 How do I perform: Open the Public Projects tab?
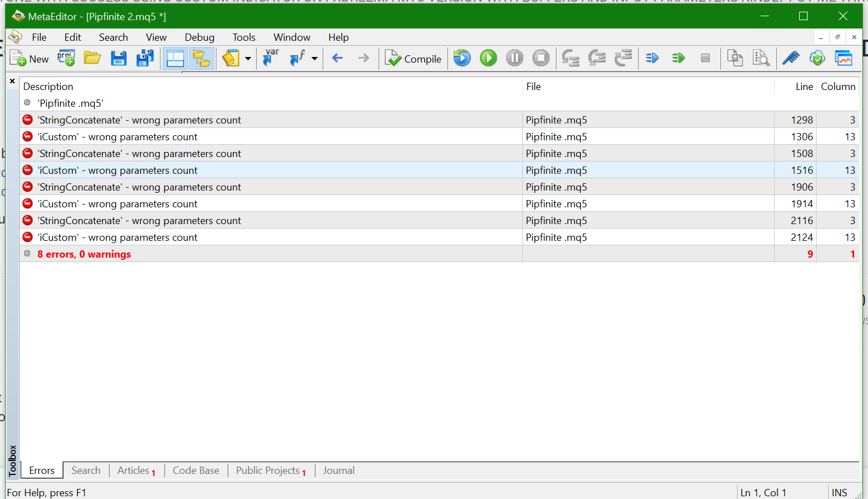point(271,471)
